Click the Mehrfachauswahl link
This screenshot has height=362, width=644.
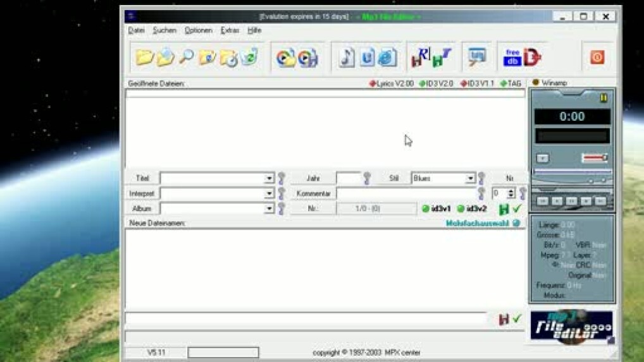pyautogui.click(x=478, y=223)
